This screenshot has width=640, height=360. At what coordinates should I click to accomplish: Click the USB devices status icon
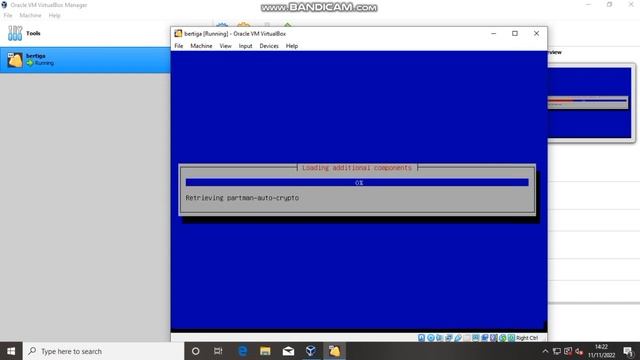pos(458,338)
